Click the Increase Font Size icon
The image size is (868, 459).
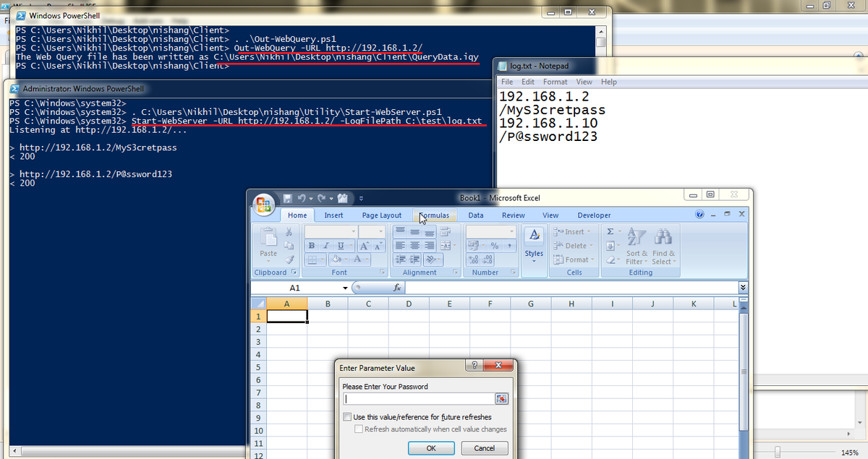click(364, 245)
